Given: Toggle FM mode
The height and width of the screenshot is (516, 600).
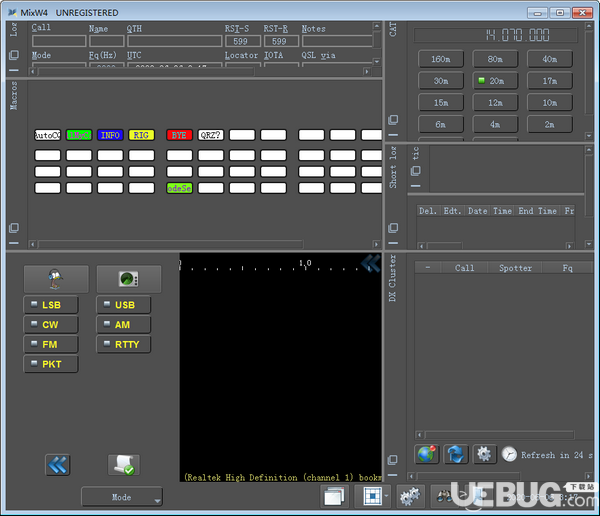Looking at the screenshot, I should pyautogui.click(x=51, y=344).
